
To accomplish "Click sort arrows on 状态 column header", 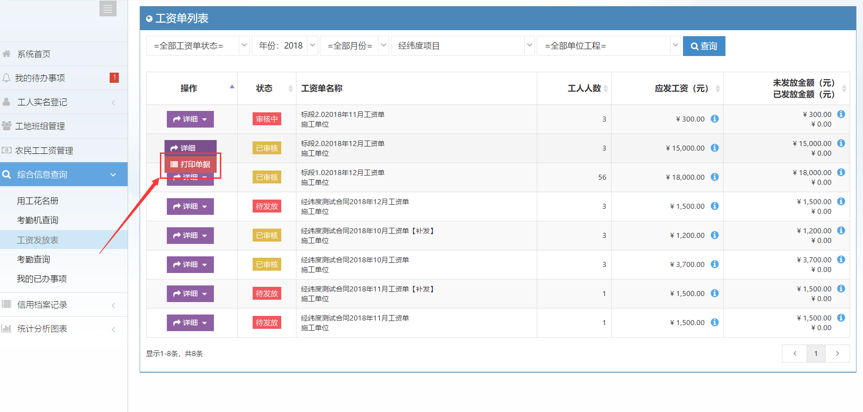I will [x=291, y=89].
